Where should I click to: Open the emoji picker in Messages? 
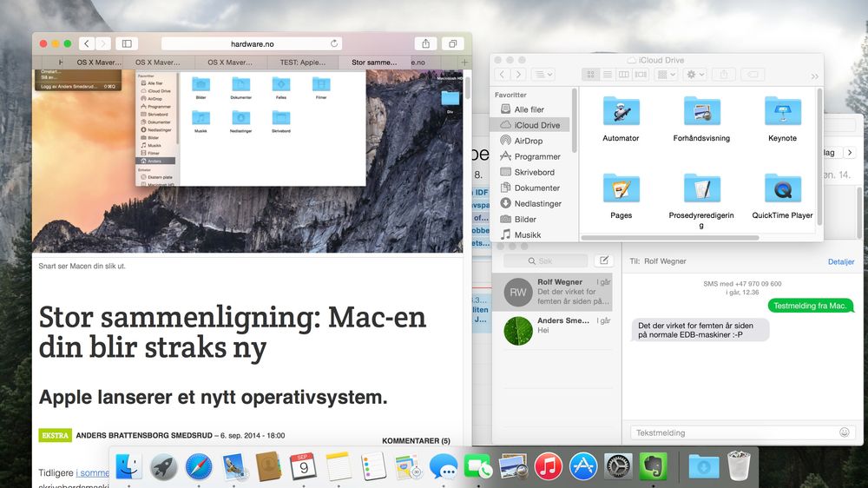[x=845, y=432]
